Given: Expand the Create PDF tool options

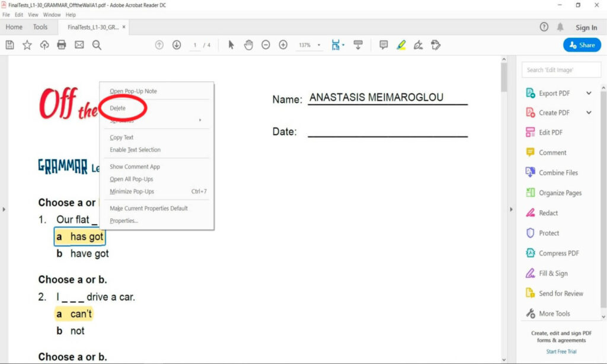Looking at the screenshot, I should click(x=589, y=113).
